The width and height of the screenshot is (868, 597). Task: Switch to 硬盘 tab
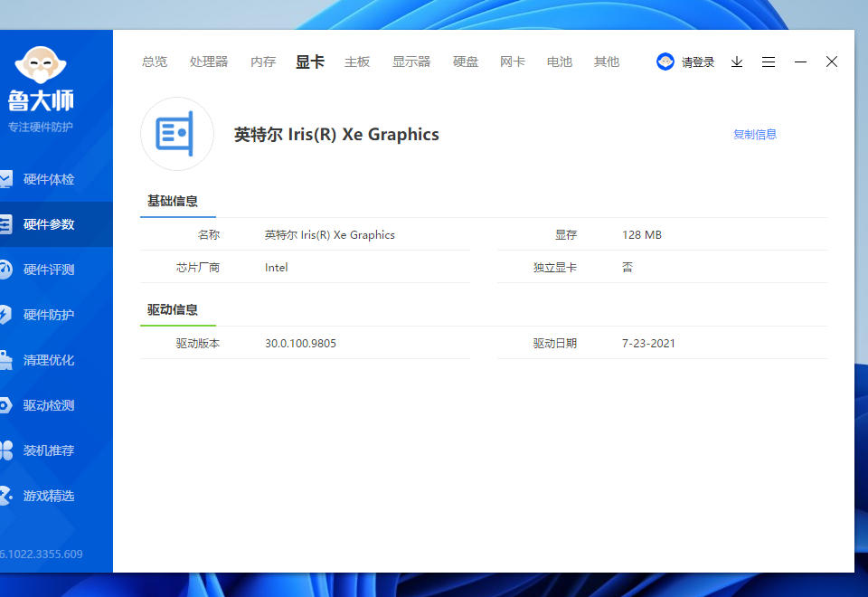(x=466, y=62)
